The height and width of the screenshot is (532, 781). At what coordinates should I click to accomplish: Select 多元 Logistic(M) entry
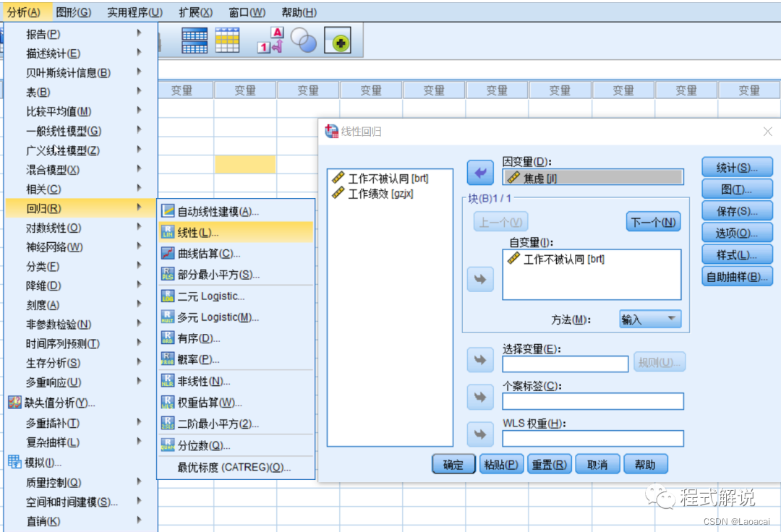[x=236, y=317]
